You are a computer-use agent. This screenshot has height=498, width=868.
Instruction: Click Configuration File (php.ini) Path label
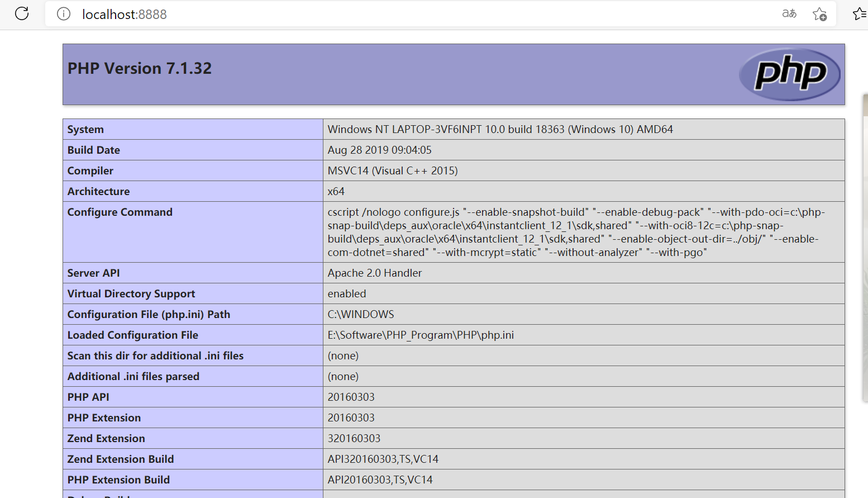tap(149, 314)
